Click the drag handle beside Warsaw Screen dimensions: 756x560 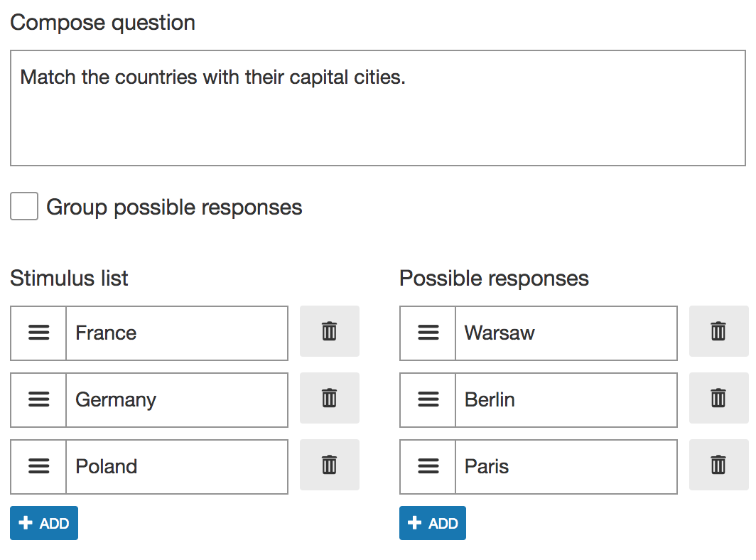click(428, 333)
